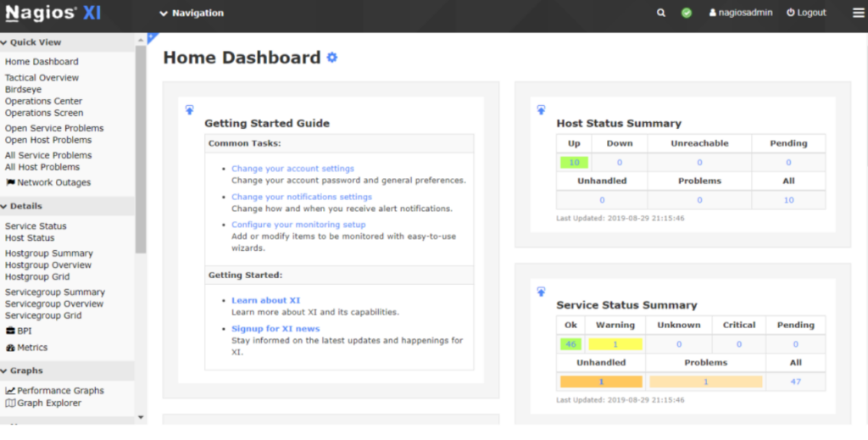The height and width of the screenshot is (440, 868).
Task: Open Metrics with gauge icon
Action: pos(26,348)
